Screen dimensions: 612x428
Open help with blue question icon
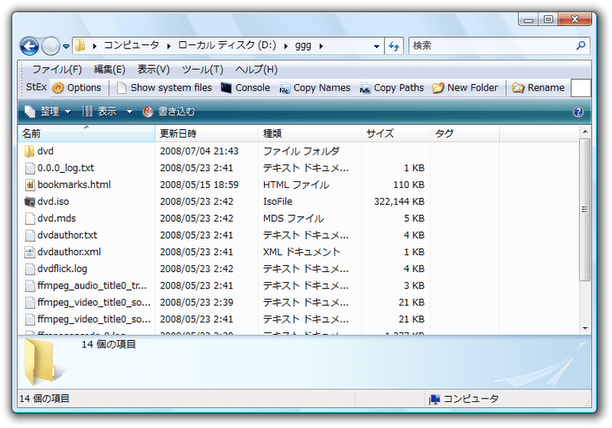578,112
